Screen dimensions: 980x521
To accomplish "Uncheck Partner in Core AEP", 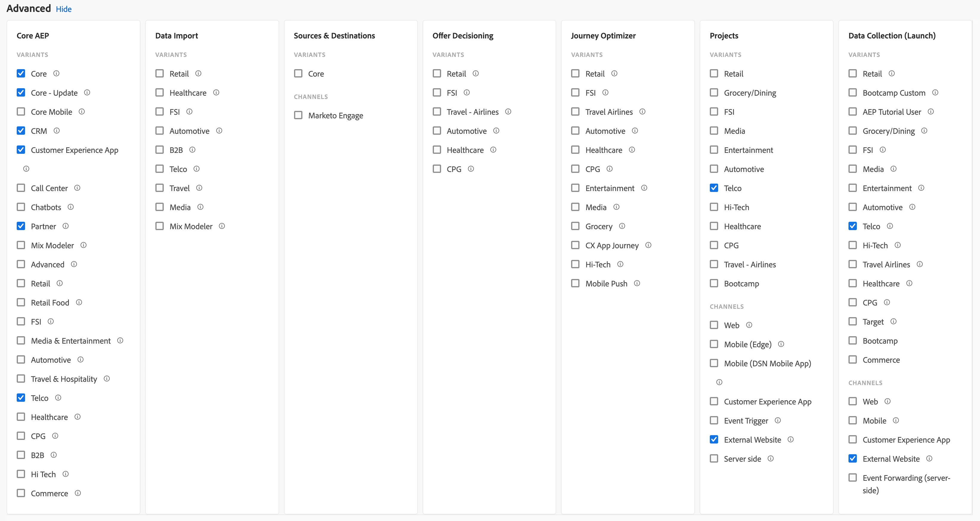I will tap(21, 226).
